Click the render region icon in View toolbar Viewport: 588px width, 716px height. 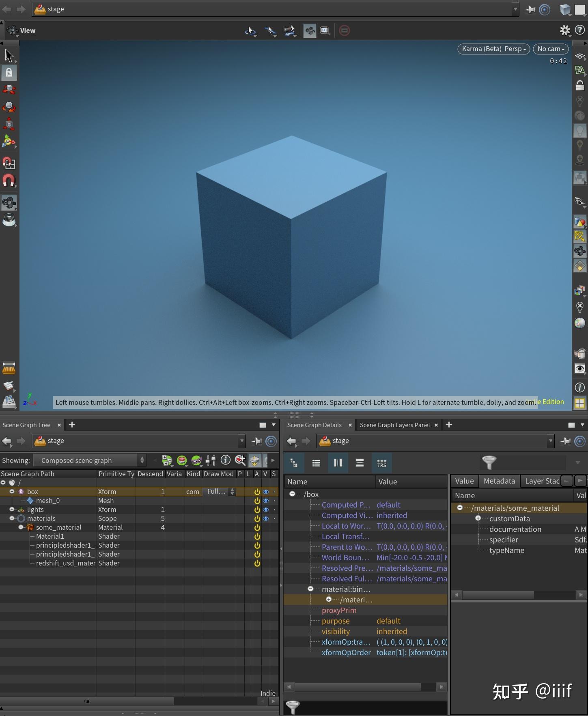point(325,30)
